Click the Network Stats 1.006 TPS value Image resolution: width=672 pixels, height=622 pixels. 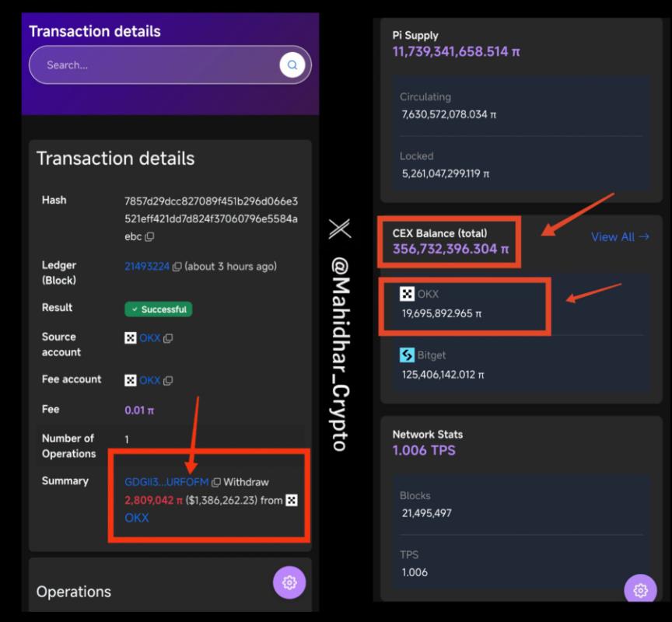click(x=424, y=450)
